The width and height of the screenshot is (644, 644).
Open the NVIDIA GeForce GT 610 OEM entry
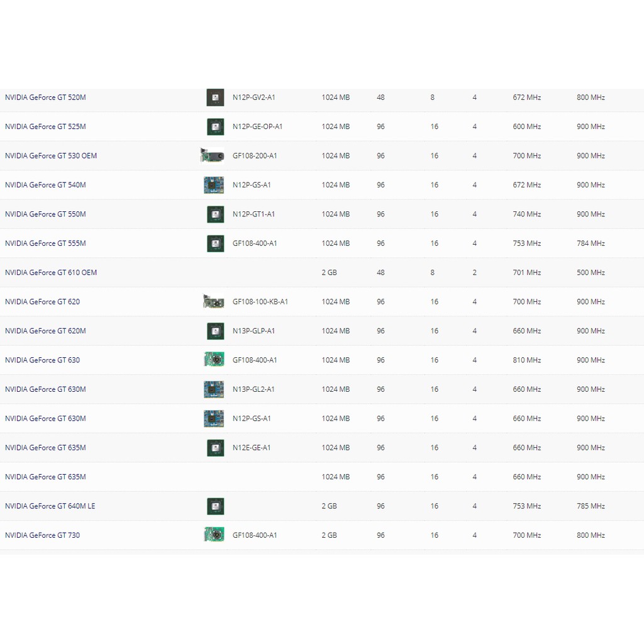[51, 272]
